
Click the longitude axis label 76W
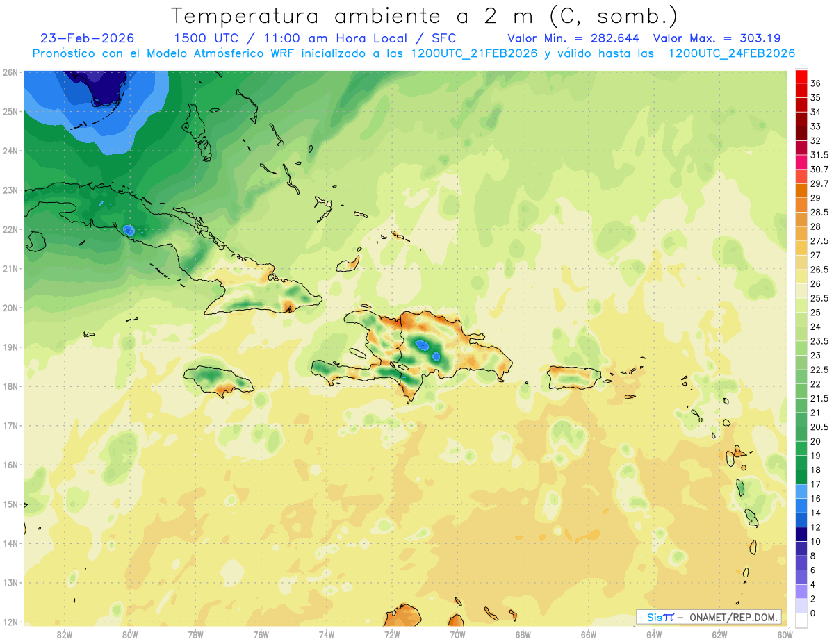coord(261,634)
